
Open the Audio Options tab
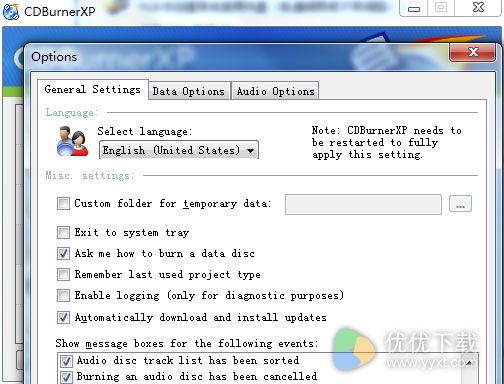[x=275, y=91]
